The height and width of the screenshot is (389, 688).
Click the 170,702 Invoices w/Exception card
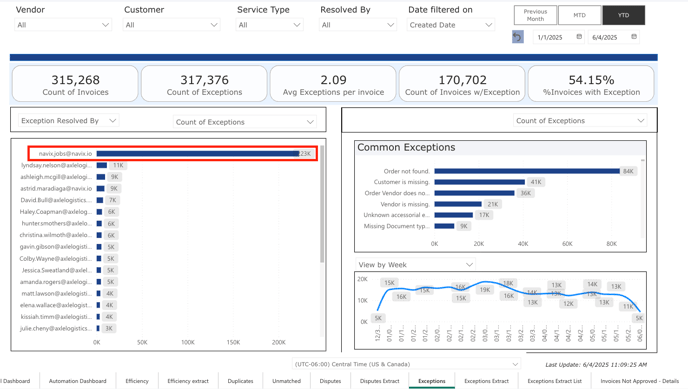[x=462, y=84]
